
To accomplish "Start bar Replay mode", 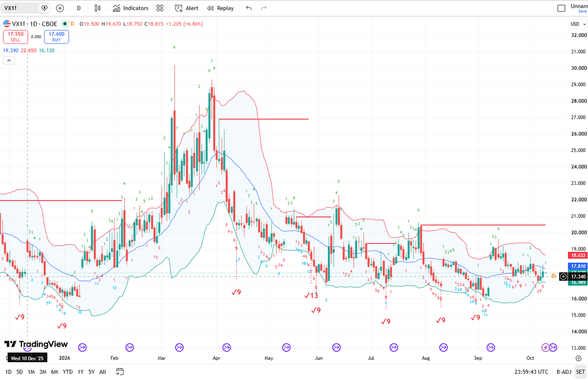I will (220, 8).
